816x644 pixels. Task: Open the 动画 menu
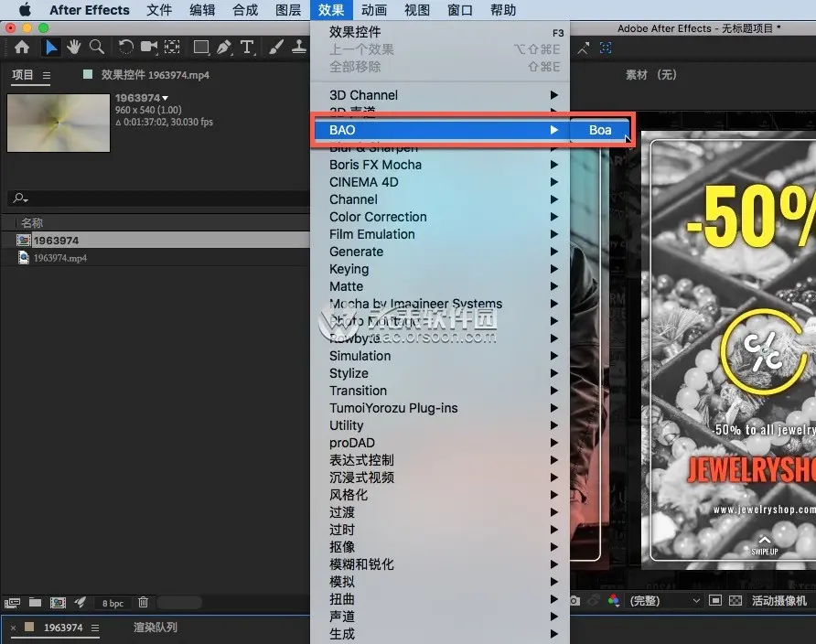pos(374,10)
